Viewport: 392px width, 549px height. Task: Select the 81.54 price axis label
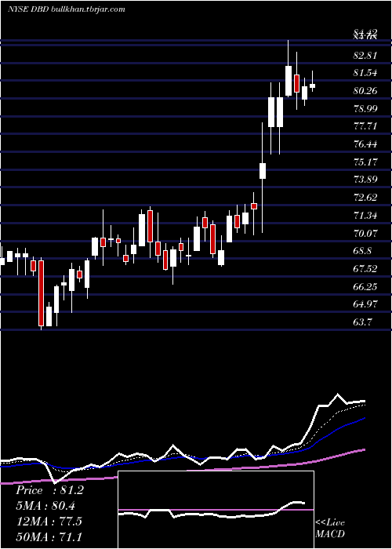click(x=365, y=73)
